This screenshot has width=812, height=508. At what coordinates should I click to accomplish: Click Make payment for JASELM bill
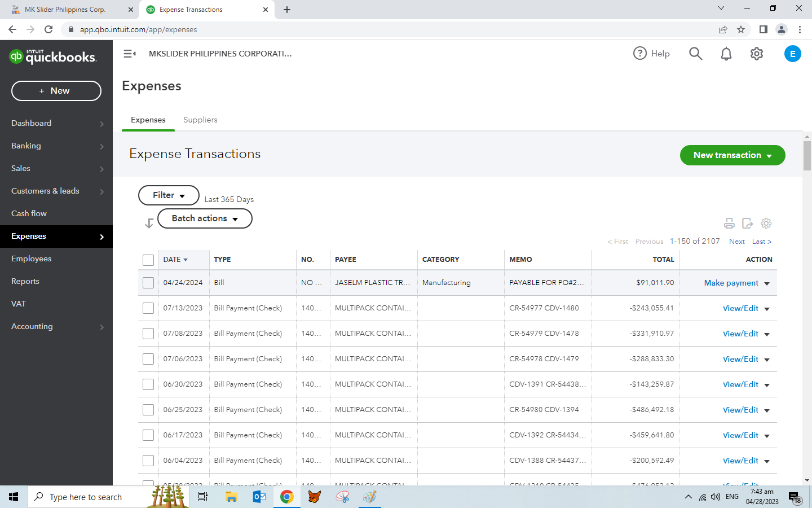(x=731, y=283)
